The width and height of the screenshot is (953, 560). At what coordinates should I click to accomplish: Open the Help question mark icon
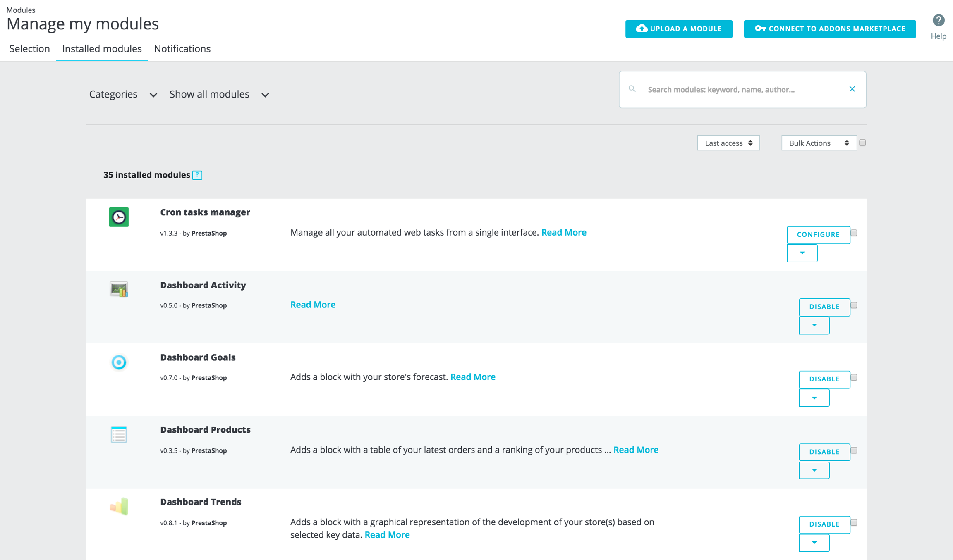click(x=938, y=21)
